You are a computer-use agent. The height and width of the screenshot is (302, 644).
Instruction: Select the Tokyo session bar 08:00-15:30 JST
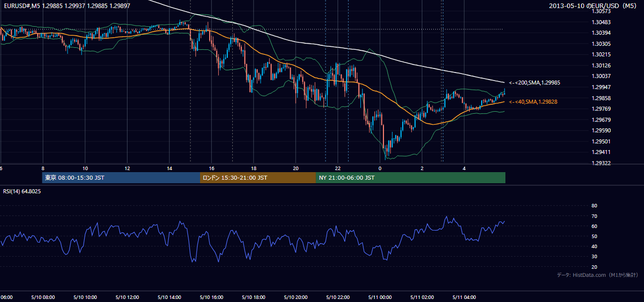121,178
